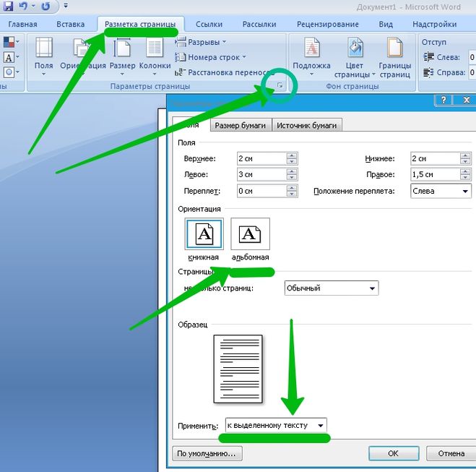Open the Вставка ribbon tab
The width and height of the screenshot is (476, 472).
coord(71,25)
